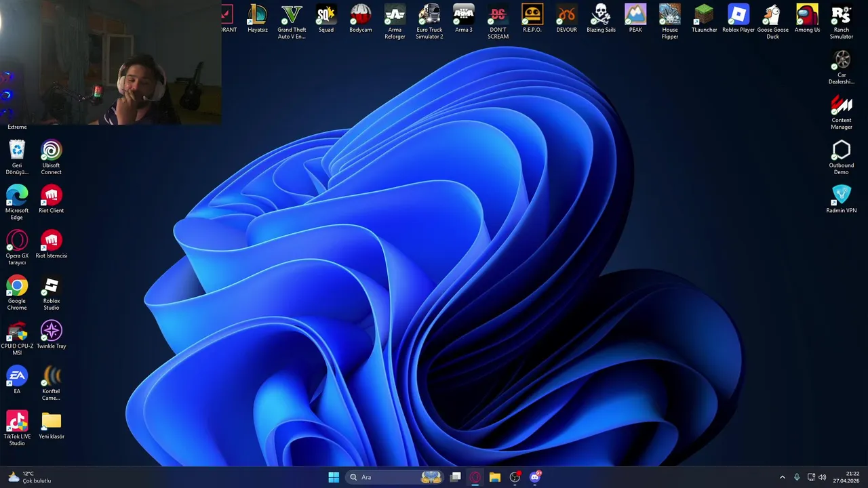Select the R.E.P.O. game shortcut

coord(532,19)
